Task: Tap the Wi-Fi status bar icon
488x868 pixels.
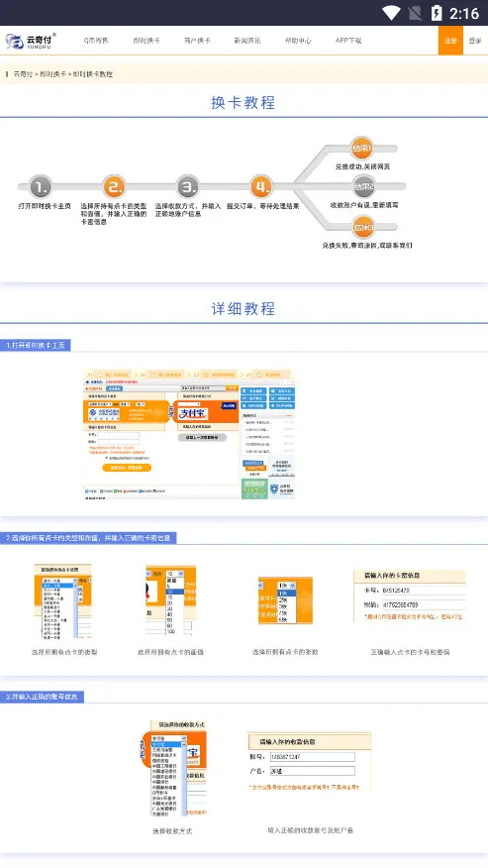Action: tap(391, 13)
